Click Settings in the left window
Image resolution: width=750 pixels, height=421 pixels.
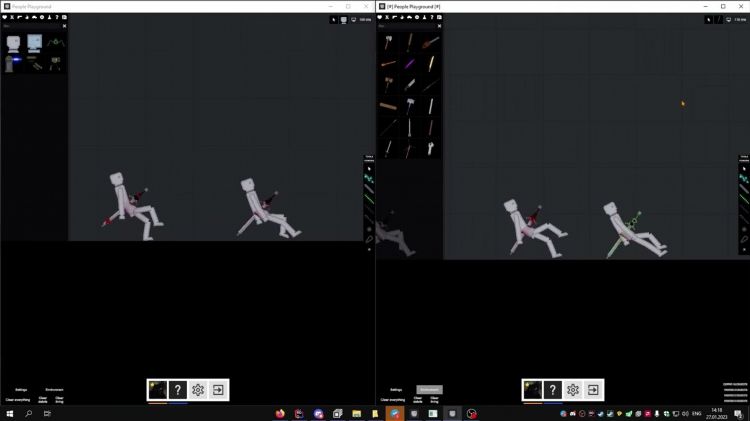coord(21,389)
